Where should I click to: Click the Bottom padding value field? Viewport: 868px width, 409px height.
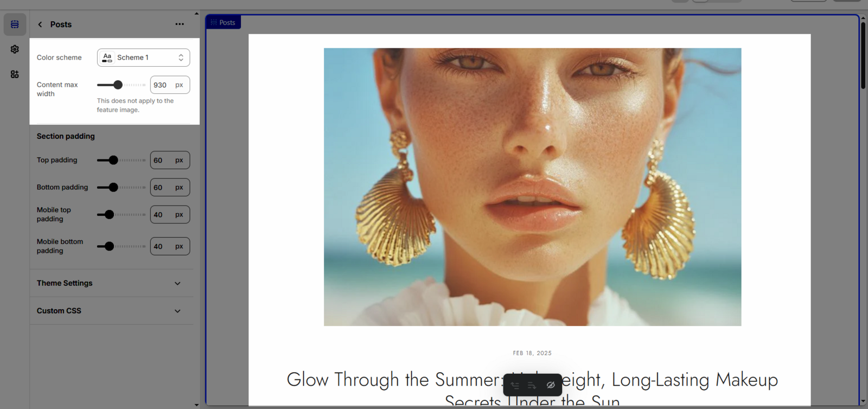coord(162,188)
